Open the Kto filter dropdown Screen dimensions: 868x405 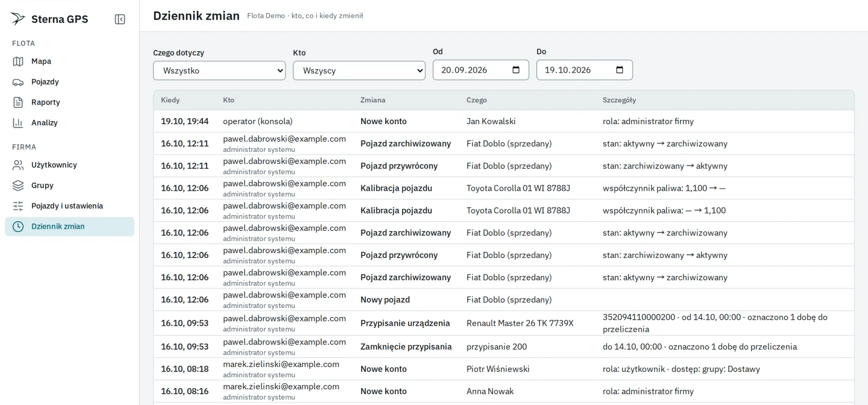click(x=359, y=70)
